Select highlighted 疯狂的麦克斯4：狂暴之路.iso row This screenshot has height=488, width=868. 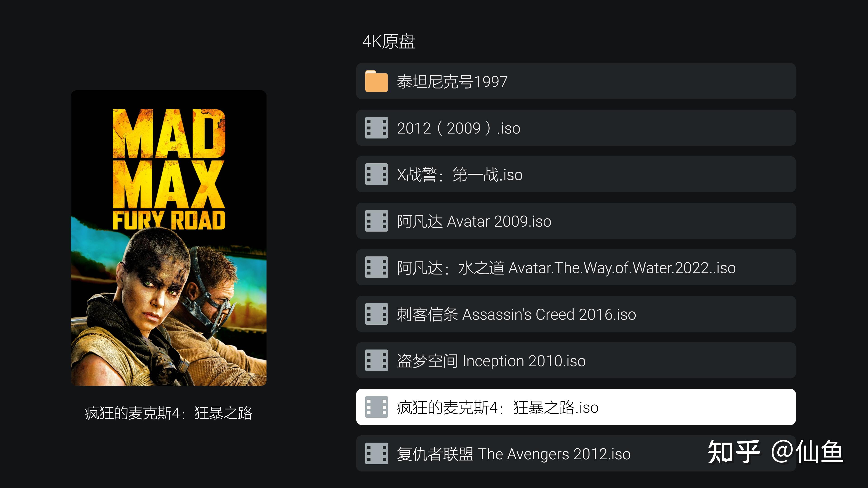pos(576,407)
